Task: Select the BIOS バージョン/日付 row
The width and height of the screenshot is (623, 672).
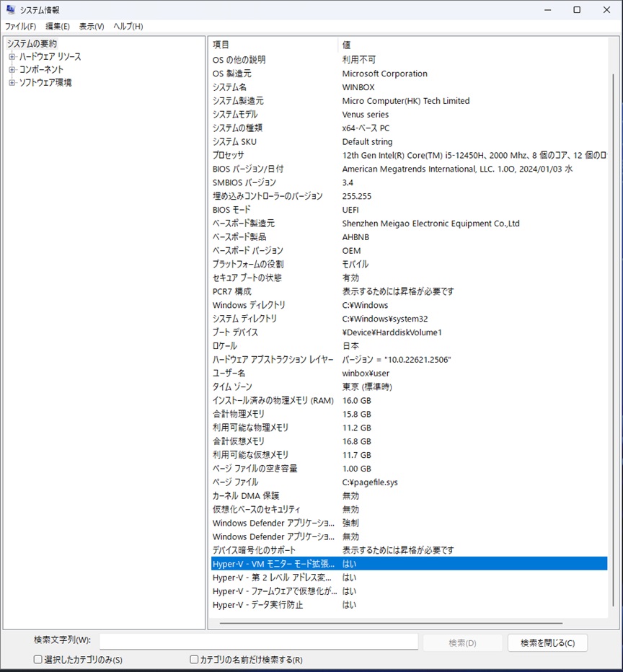Action: [x=409, y=169]
